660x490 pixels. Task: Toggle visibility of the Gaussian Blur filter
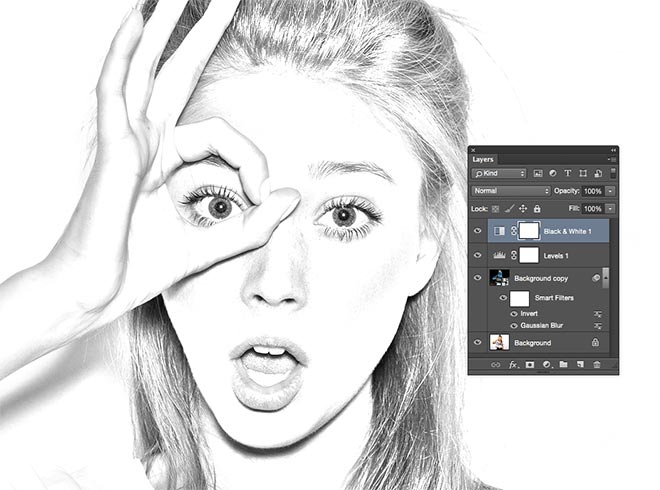(515, 325)
